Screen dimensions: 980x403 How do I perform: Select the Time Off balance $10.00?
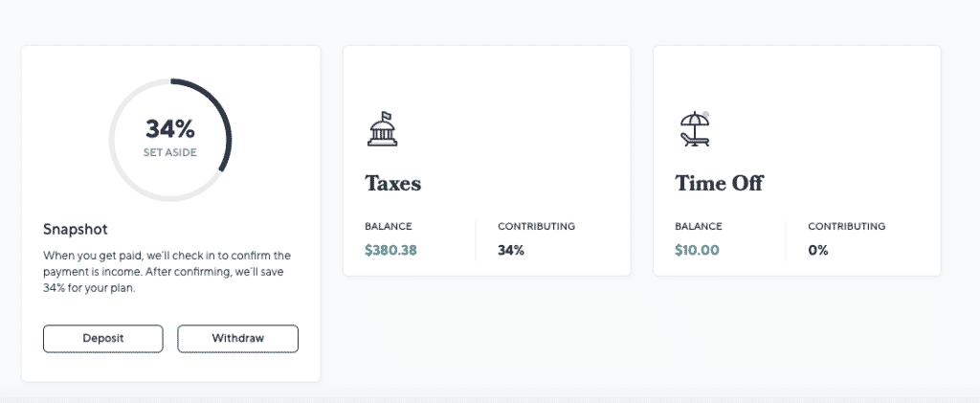[697, 251]
